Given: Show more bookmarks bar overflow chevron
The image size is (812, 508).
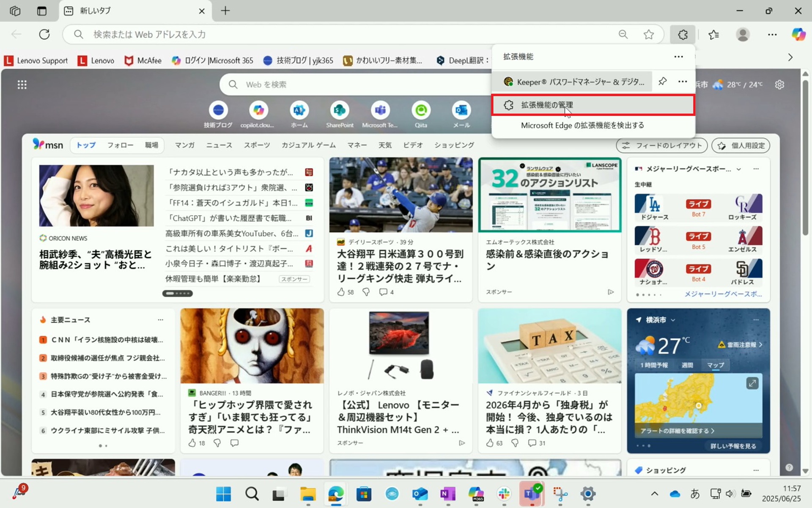Looking at the screenshot, I should coord(790,58).
